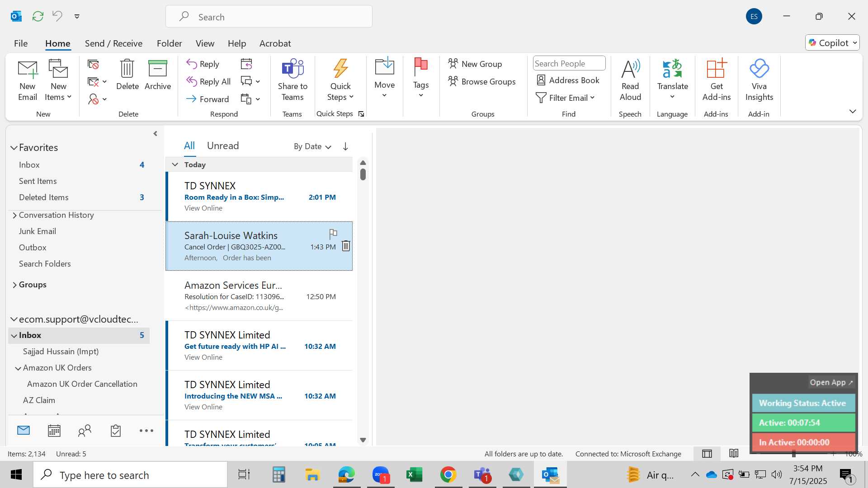Forward the selected message
Image resolution: width=868 pixels, height=488 pixels.
pos(208,99)
